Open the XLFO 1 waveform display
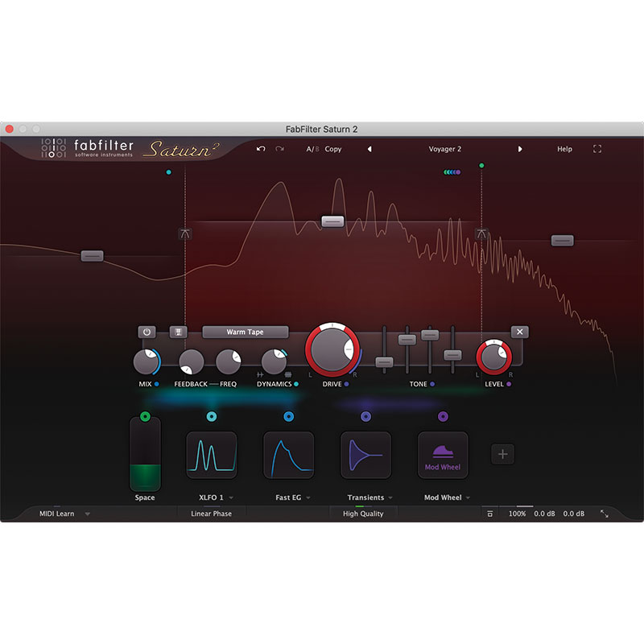The height and width of the screenshot is (644, 644). (x=212, y=455)
